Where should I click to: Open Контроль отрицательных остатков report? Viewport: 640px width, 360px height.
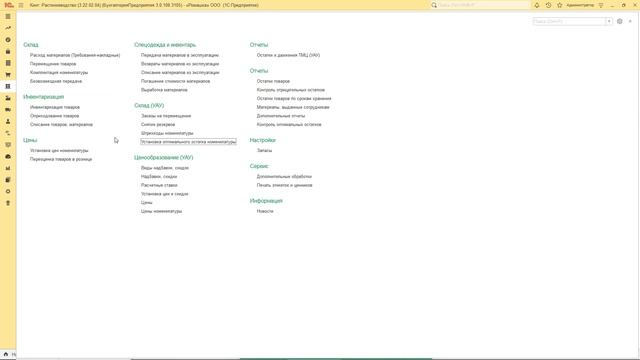(291, 90)
